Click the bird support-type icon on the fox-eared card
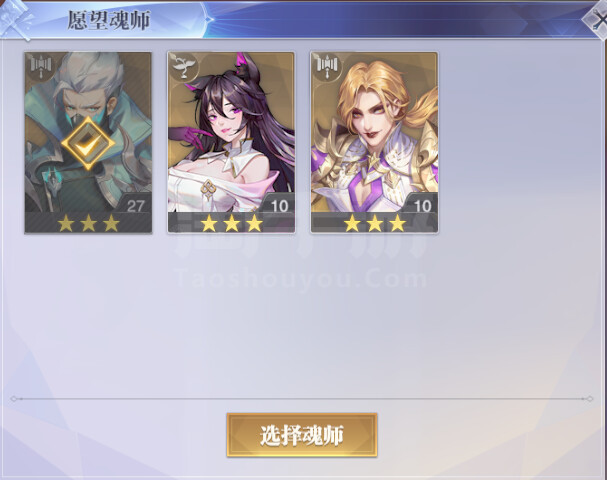607x480 pixels. [183, 66]
